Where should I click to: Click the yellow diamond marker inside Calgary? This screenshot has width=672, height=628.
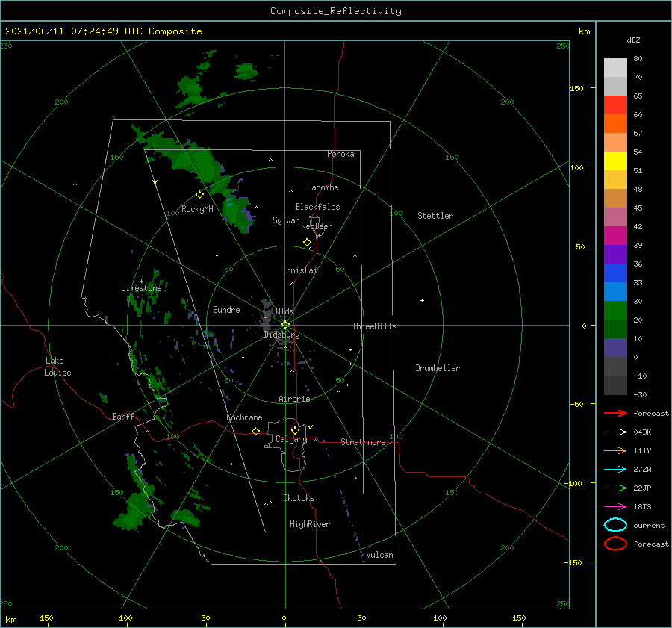click(x=295, y=430)
